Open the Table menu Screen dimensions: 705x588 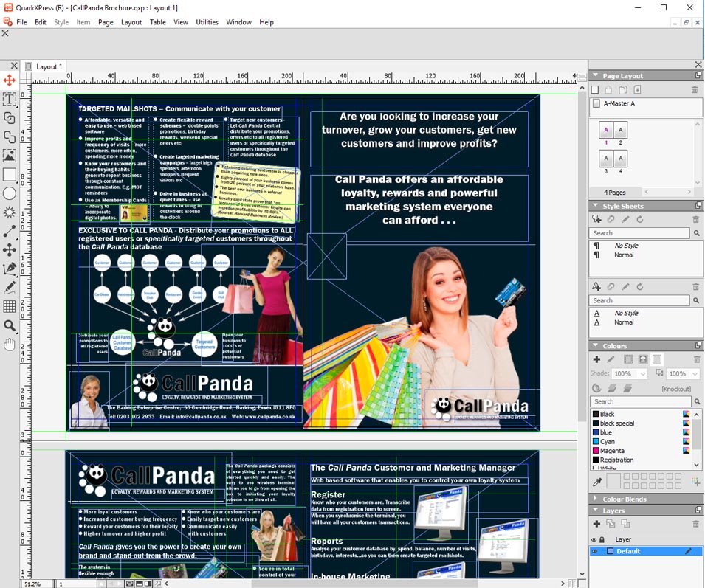click(x=158, y=22)
